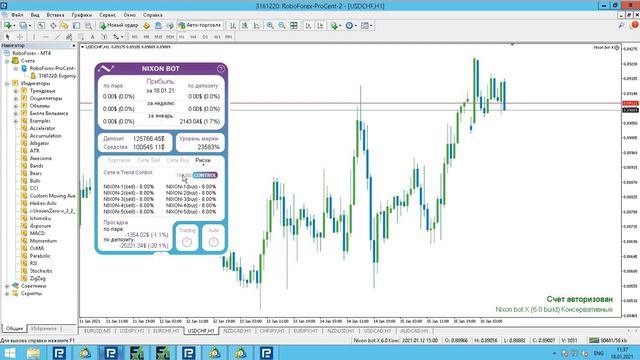The width and height of the screenshot is (640, 360).
Task: Toggle the Data Window crosshair icon
Action: [53, 25]
